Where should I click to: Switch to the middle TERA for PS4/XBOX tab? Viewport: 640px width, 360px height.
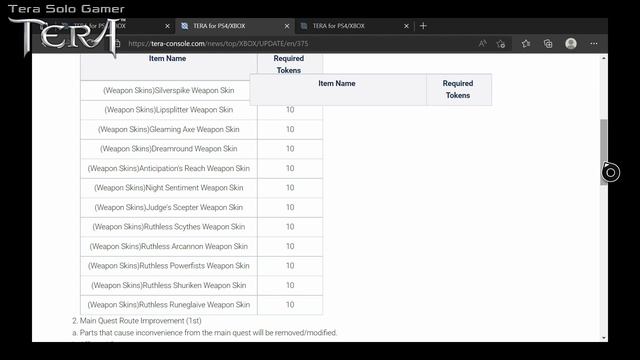(x=235, y=26)
